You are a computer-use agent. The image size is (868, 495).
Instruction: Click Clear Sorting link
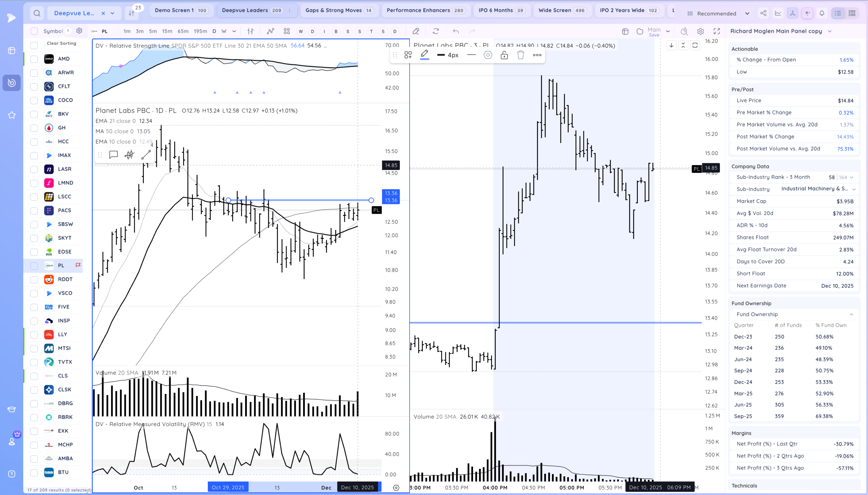pos(61,43)
